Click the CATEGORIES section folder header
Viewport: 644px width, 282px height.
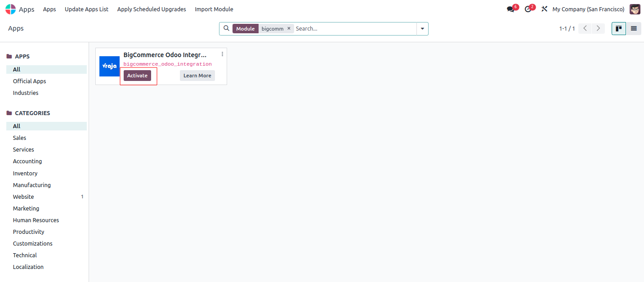coord(28,113)
